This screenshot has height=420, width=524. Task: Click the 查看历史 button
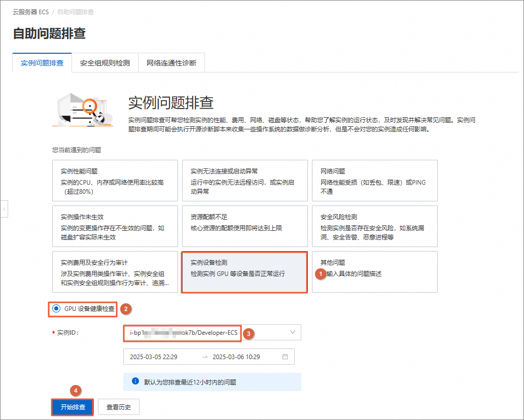(119, 407)
